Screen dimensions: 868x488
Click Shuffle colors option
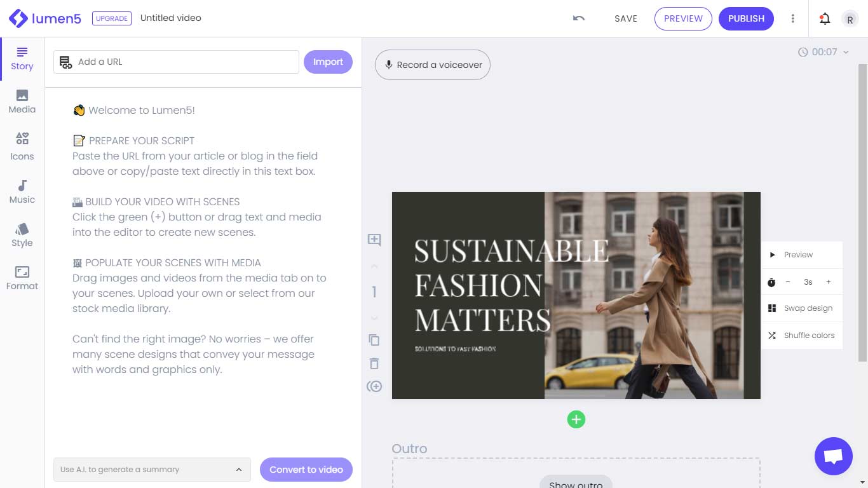tap(802, 335)
